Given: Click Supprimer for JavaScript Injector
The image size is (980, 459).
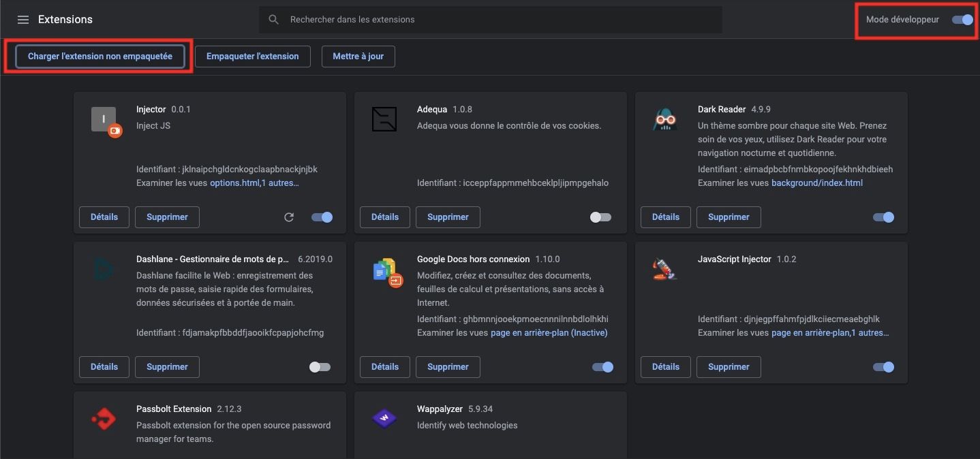Looking at the screenshot, I should click(729, 367).
